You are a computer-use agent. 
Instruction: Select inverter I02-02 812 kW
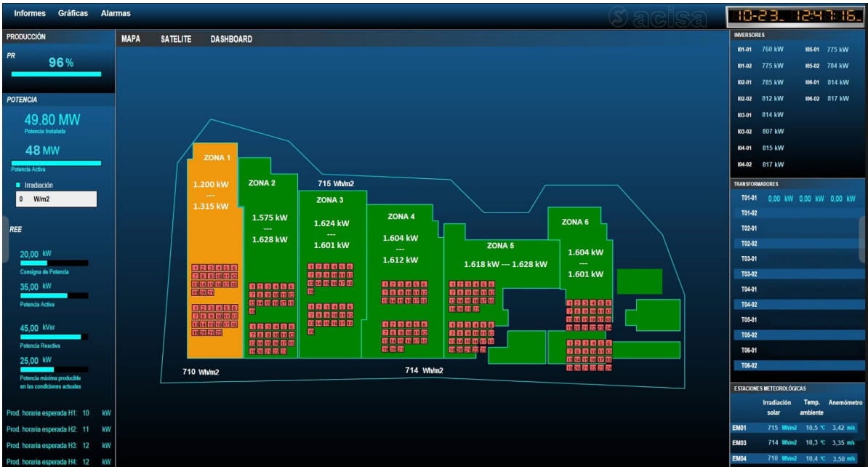pos(760,99)
